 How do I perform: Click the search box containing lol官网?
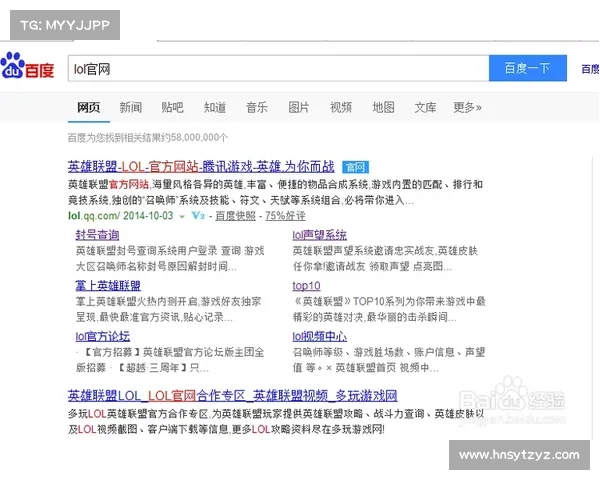point(279,69)
